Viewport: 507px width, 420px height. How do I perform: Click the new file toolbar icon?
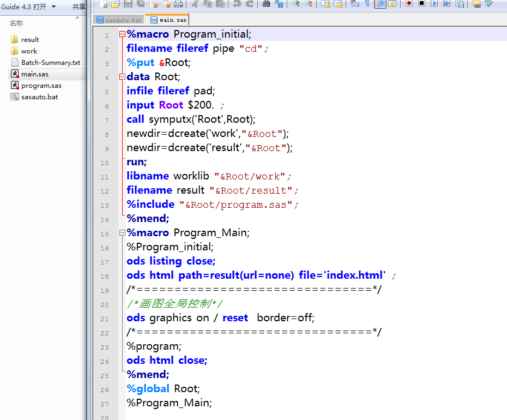click(x=104, y=4)
